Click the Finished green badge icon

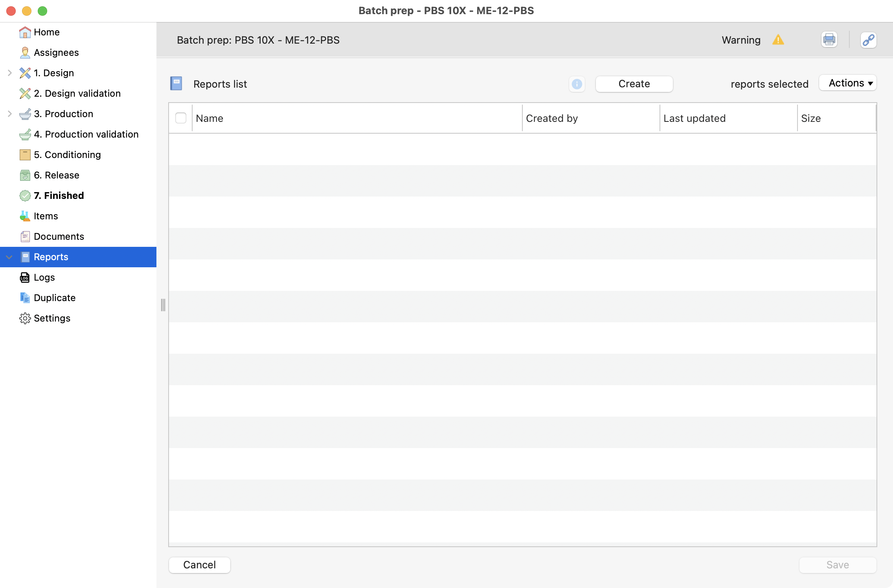click(25, 196)
